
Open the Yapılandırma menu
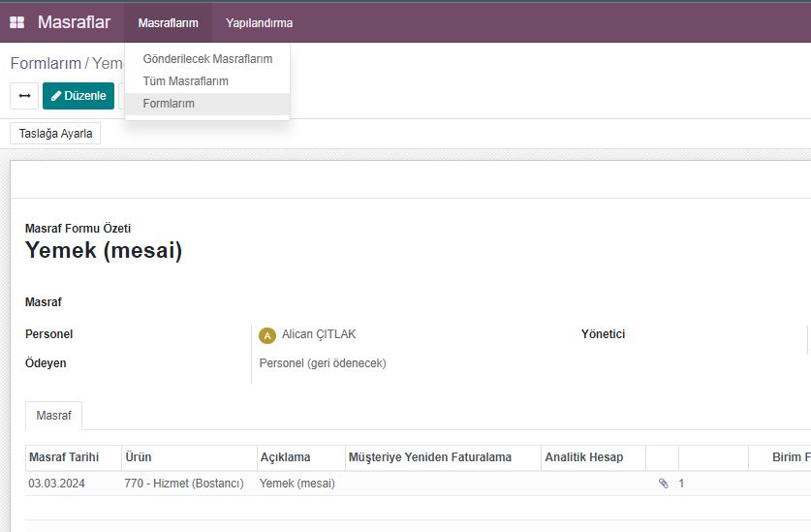pyautogui.click(x=259, y=22)
